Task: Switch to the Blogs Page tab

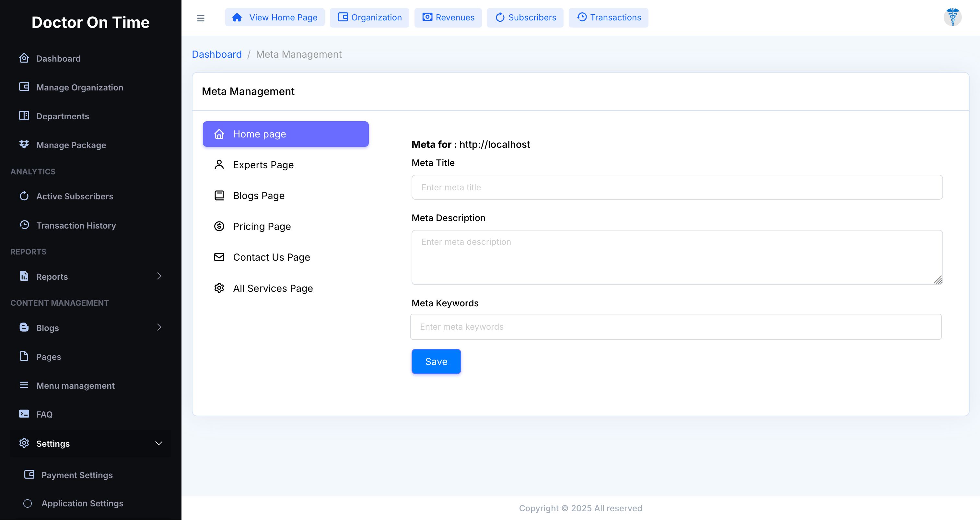Action: (259, 196)
